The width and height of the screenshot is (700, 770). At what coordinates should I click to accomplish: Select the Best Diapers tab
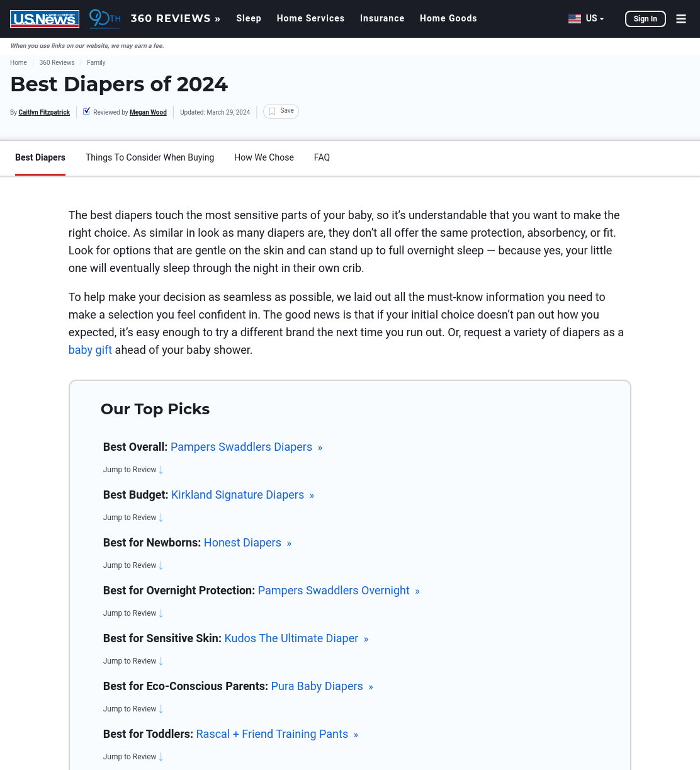click(x=40, y=158)
